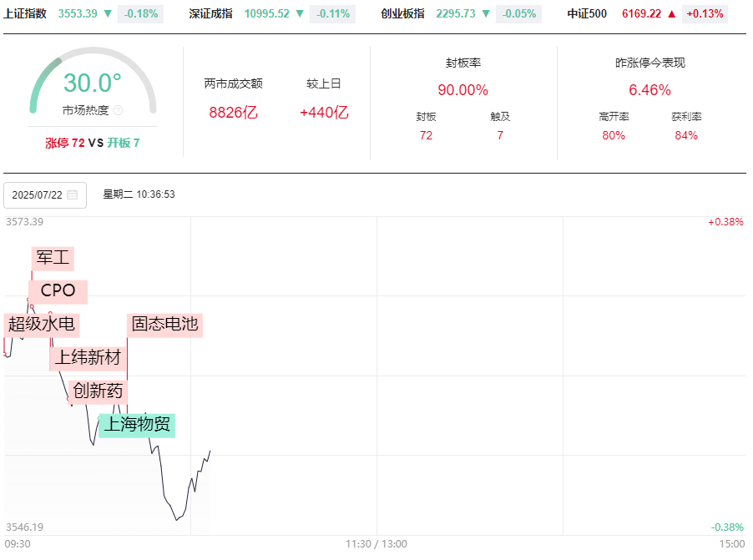Open the calendar icon in date field
The image size is (753, 560).
point(73,195)
